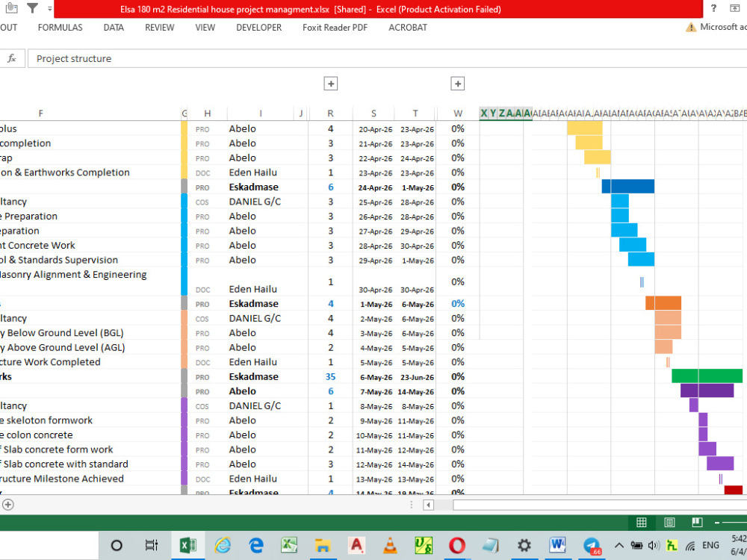This screenshot has width=747, height=560.
Task: Open the DATA ribbon tab
Action: [x=114, y=28]
